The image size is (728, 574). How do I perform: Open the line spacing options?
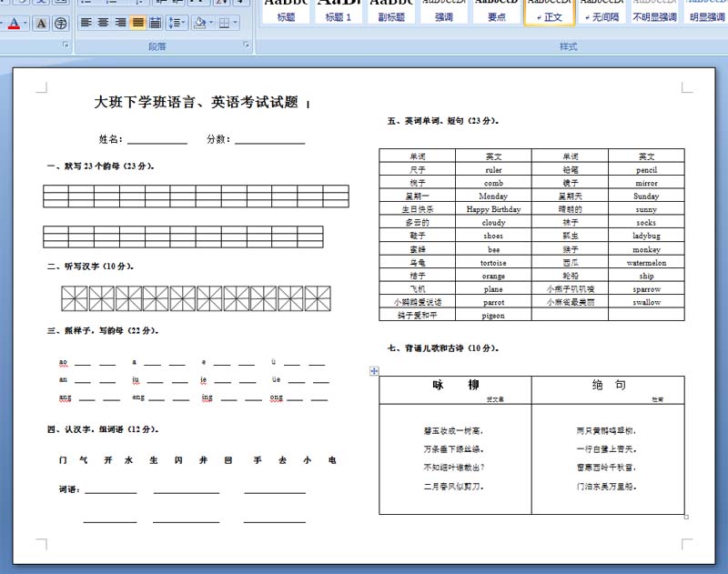tap(176, 22)
